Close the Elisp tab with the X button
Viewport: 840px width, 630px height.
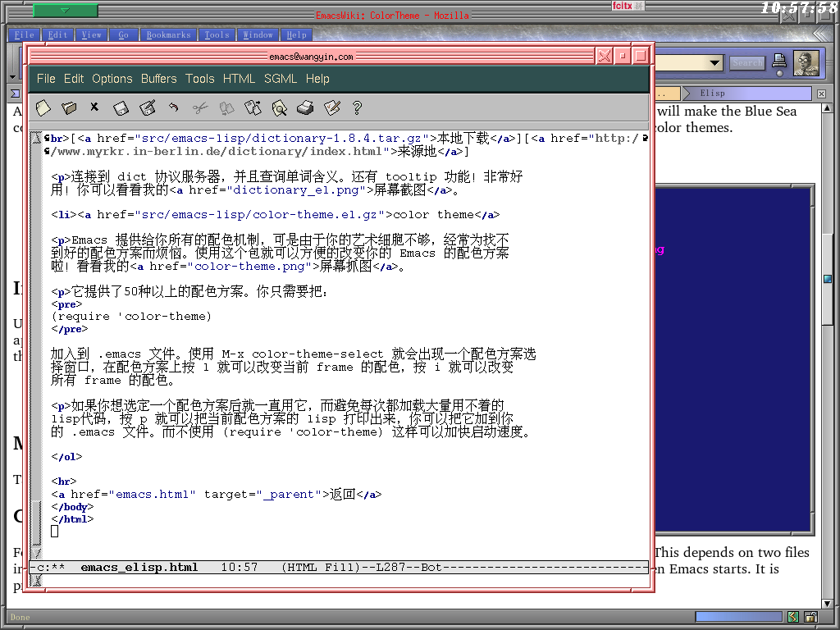[x=822, y=94]
